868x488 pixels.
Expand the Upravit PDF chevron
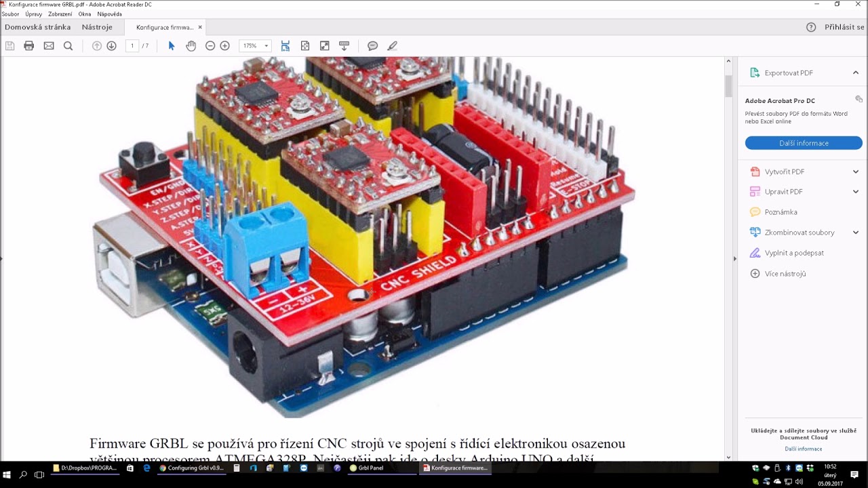pos(856,192)
